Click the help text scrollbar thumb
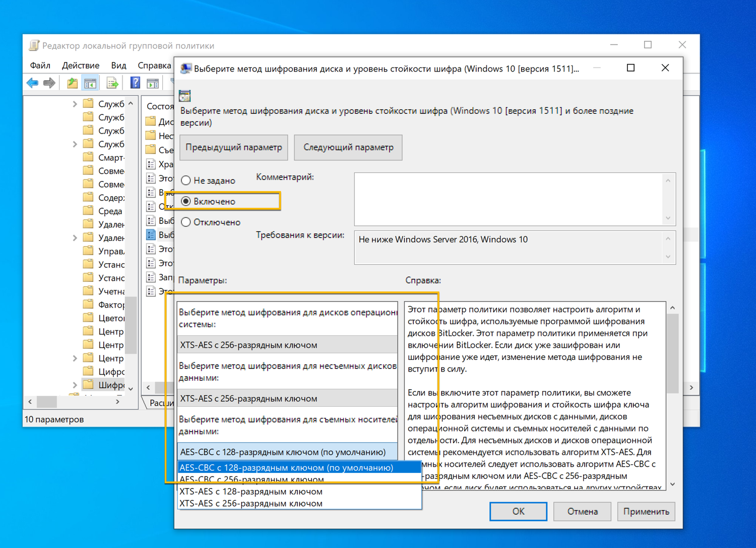 672,353
